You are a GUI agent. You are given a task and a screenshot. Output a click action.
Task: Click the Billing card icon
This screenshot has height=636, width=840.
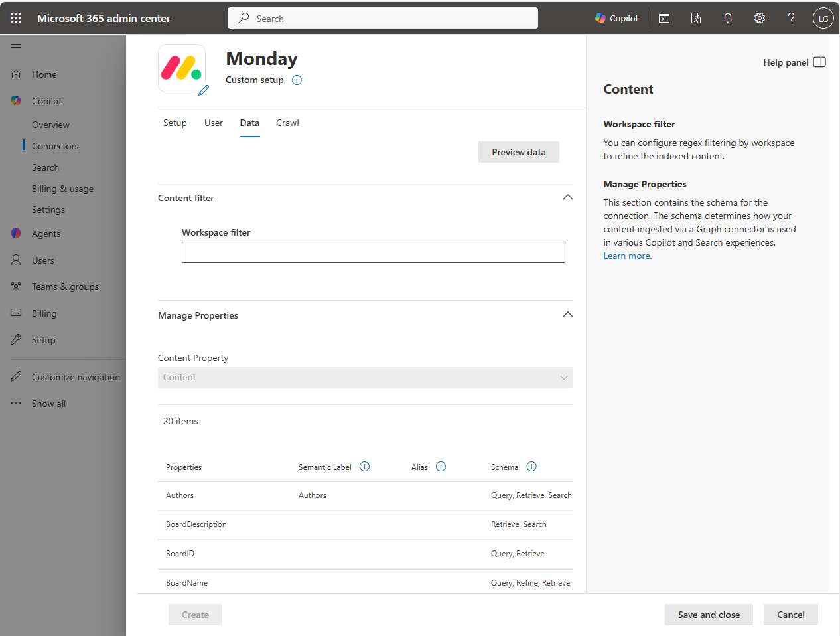pos(16,313)
